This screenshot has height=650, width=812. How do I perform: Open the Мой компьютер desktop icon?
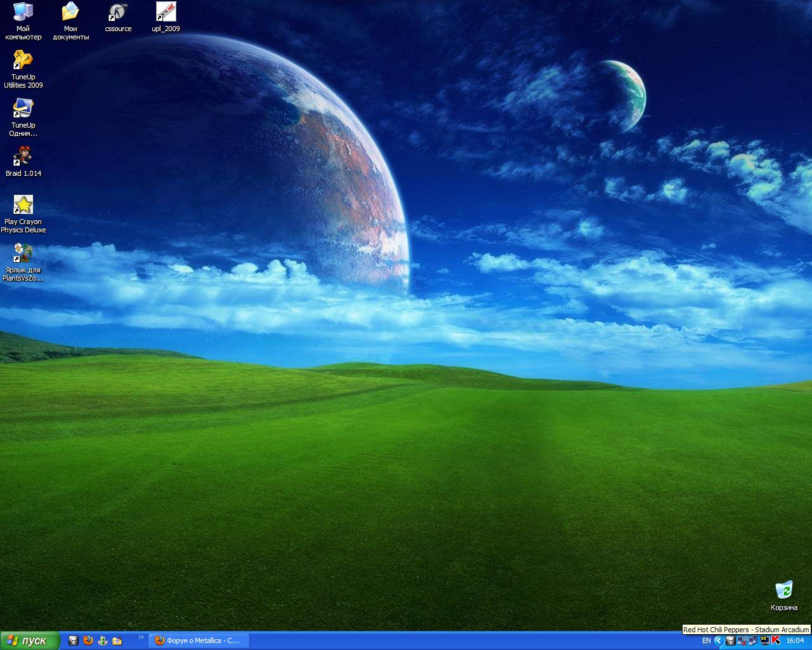click(x=23, y=12)
